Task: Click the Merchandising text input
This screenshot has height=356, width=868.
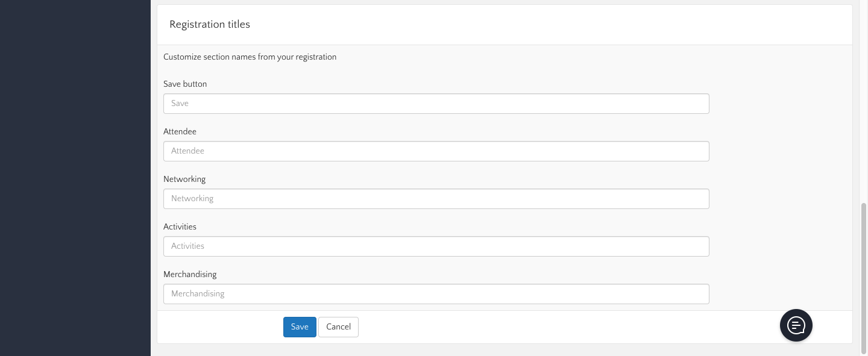Action: click(x=436, y=294)
